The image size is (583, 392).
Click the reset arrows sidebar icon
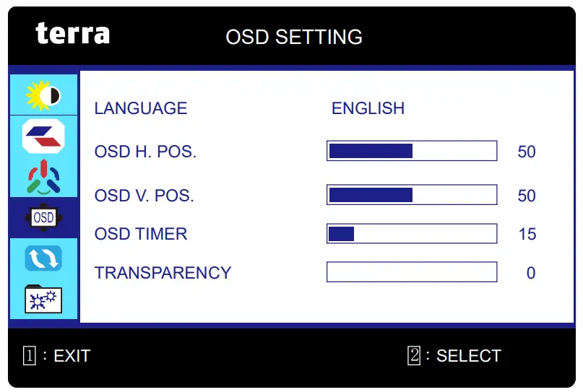43,258
